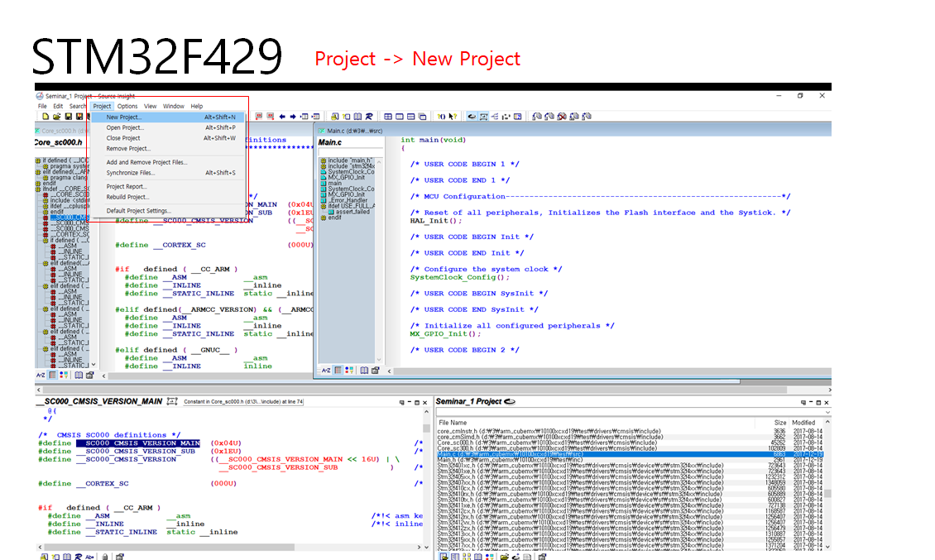Open the Help menu

(x=197, y=106)
